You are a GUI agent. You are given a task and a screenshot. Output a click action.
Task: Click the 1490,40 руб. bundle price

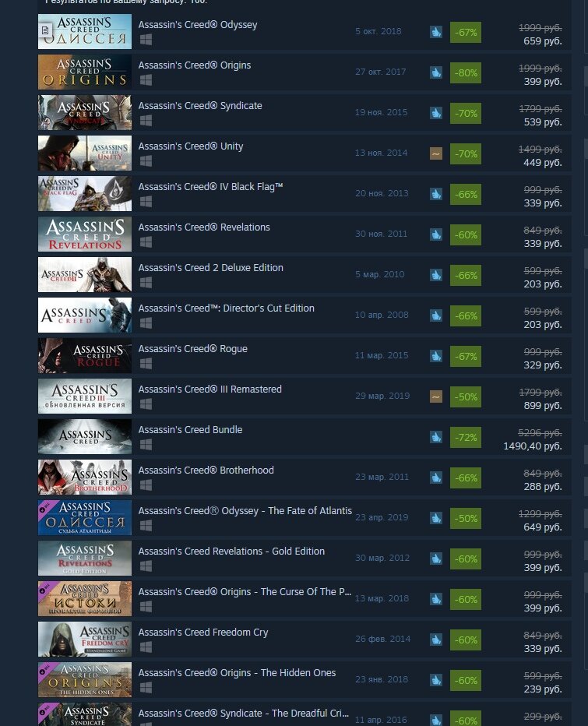533,446
